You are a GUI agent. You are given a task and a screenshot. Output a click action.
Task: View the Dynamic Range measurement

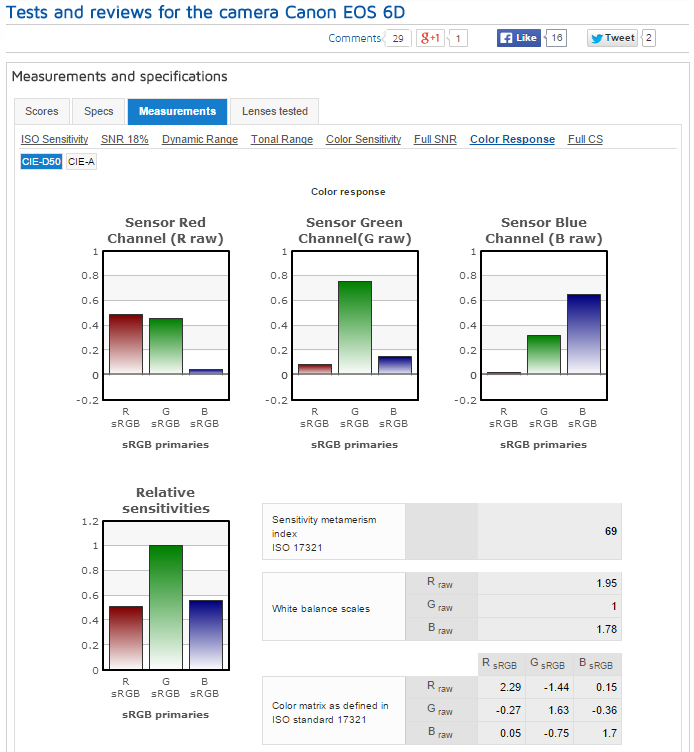click(200, 139)
